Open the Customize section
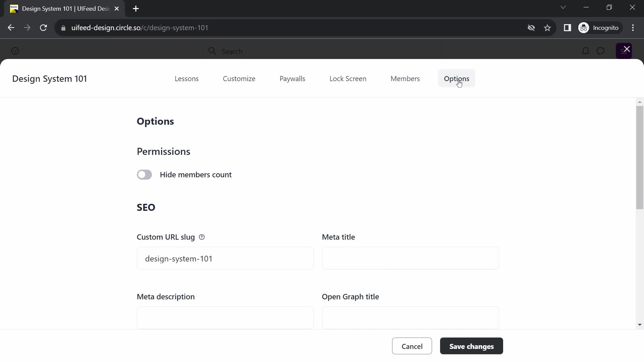 click(239, 79)
